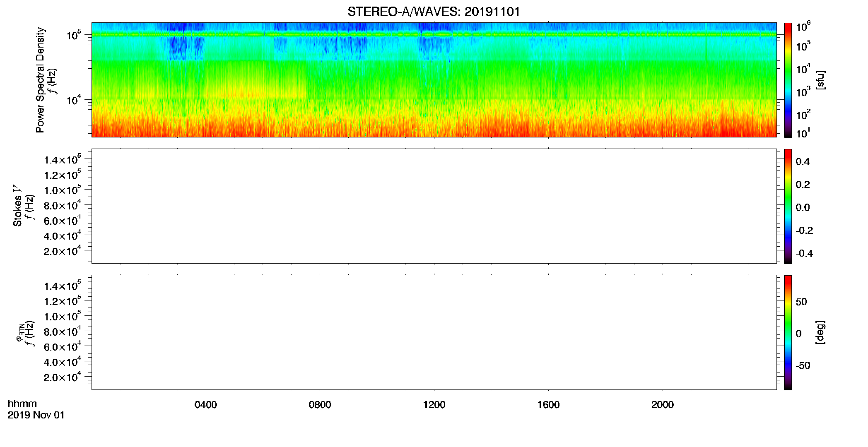
Task: Click the Stokes V axis title
Action: click(18, 206)
